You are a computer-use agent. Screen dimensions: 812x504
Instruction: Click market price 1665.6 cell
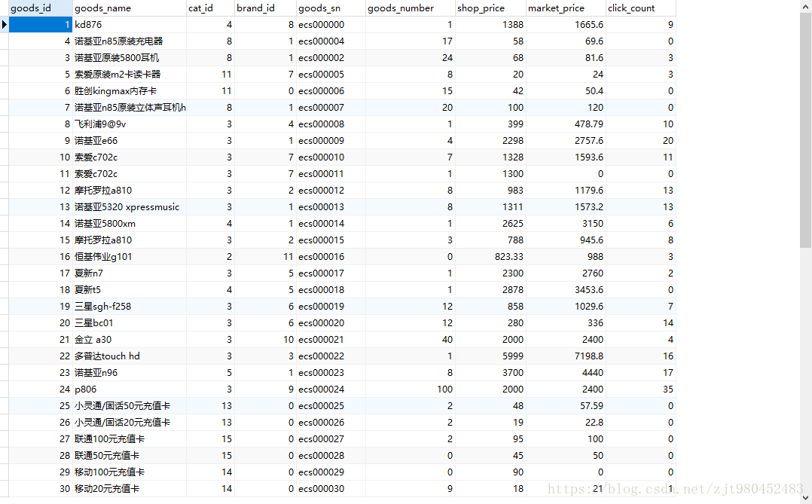coord(566,24)
